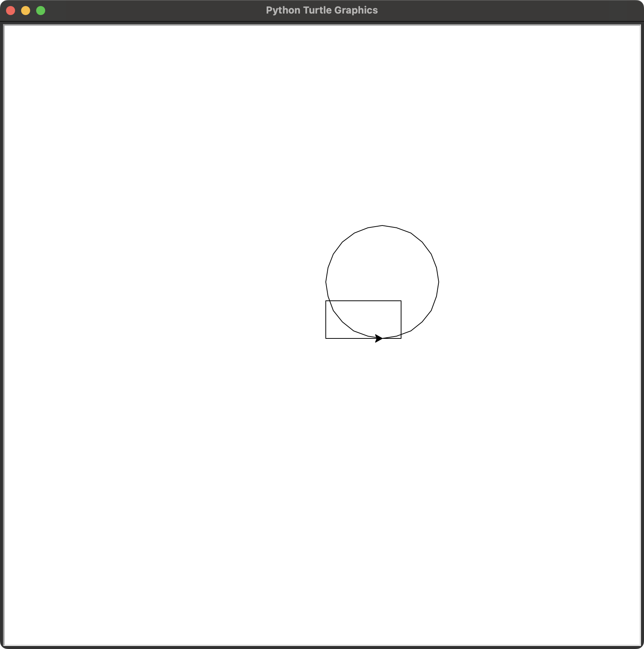Click where the circle crosses rectangle's right edge

click(401, 335)
